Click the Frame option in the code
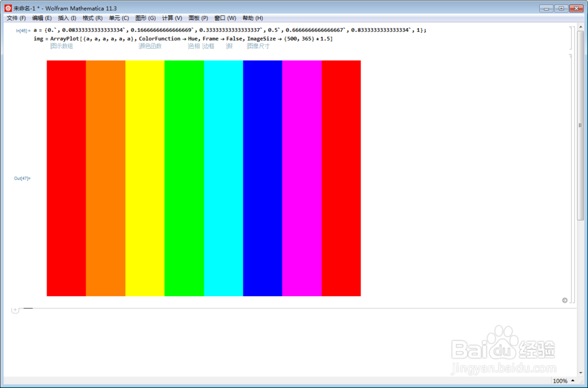Screen dimensions: 588x388 click(211, 39)
